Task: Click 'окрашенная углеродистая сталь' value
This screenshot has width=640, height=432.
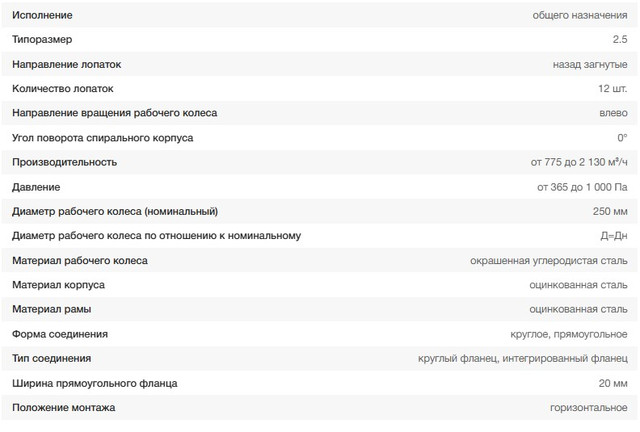Action: coord(549,261)
